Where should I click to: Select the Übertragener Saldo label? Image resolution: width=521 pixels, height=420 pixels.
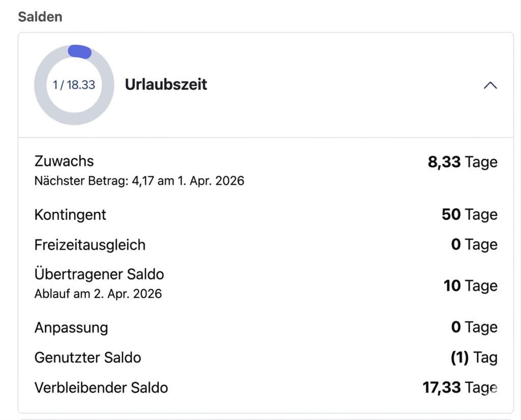[99, 274]
